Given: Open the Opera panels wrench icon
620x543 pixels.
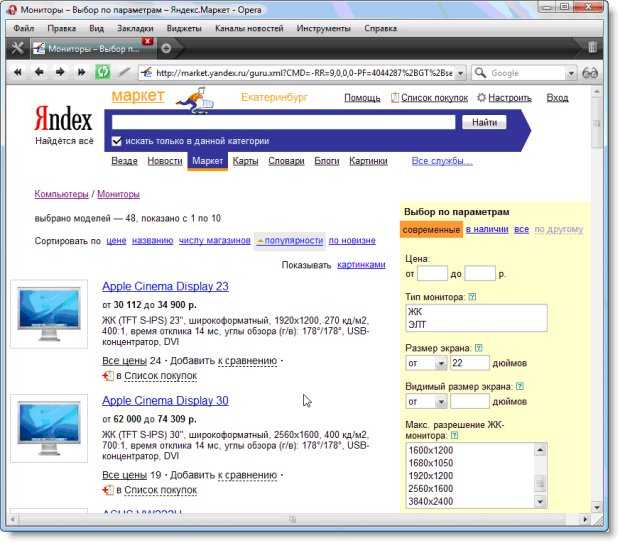Looking at the screenshot, I should pyautogui.click(x=17, y=49).
